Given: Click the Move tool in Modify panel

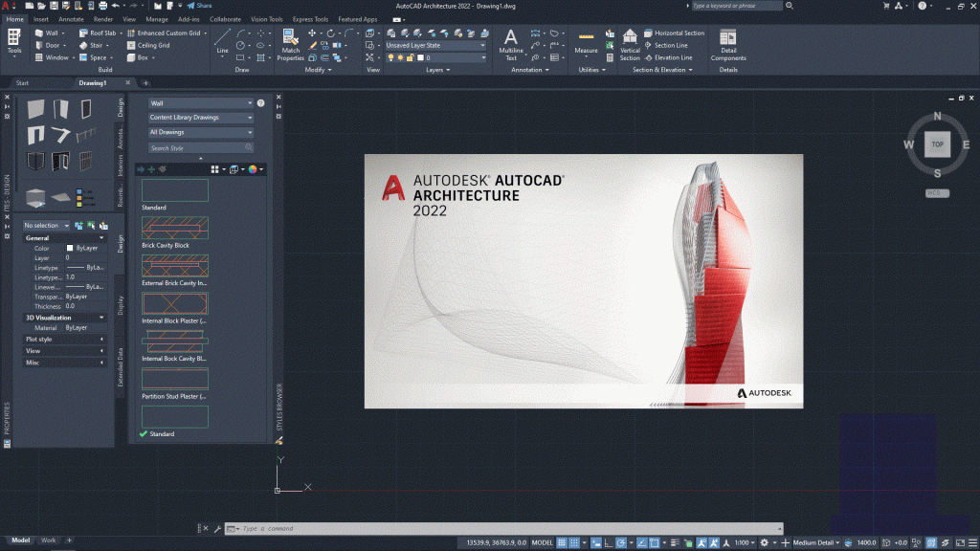Looking at the screenshot, I should (312, 33).
